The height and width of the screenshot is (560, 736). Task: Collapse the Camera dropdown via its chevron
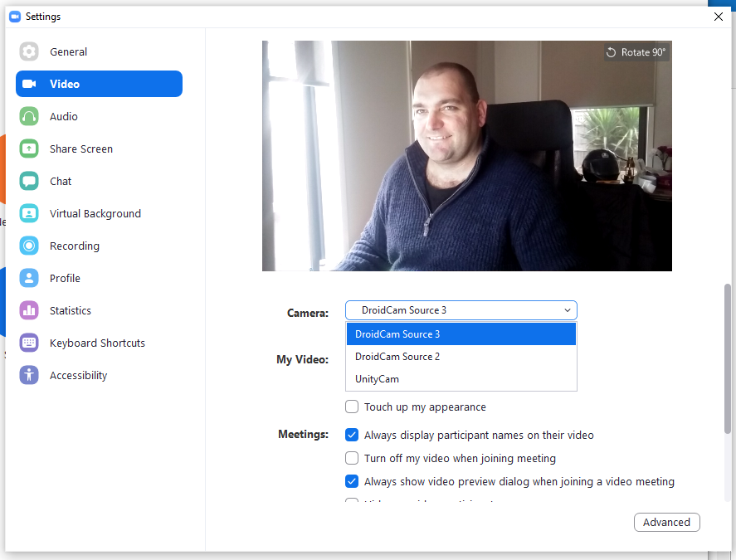pos(567,310)
